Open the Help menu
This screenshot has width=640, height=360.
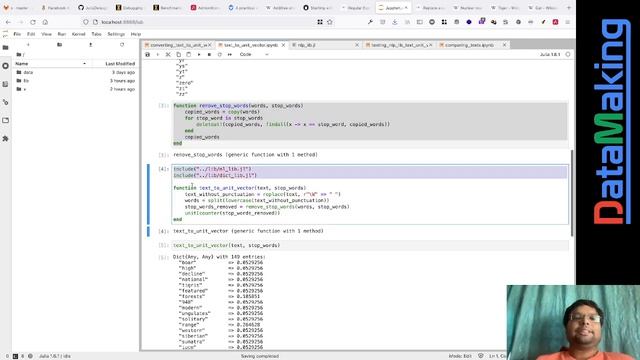point(136,34)
